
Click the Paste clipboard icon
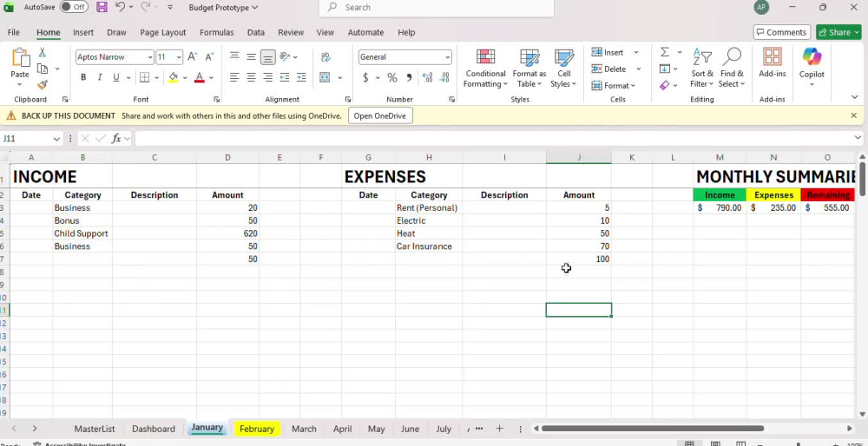(x=20, y=57)
